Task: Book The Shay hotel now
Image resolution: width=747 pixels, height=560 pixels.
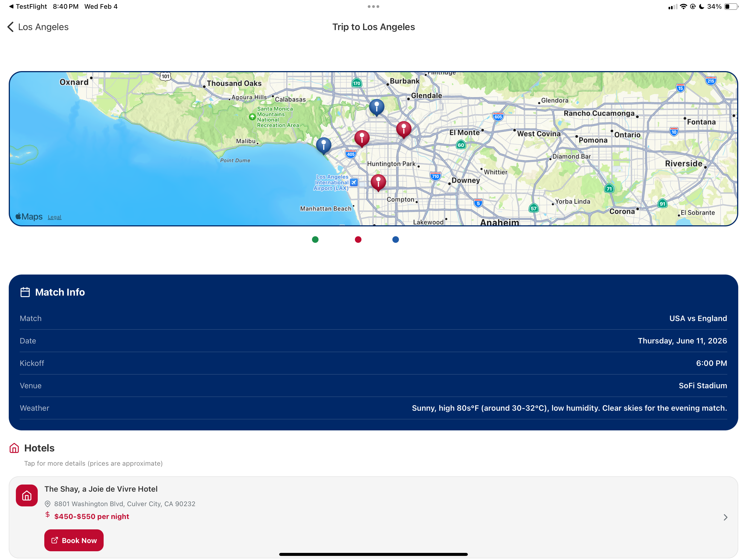Action: [74, 540]
